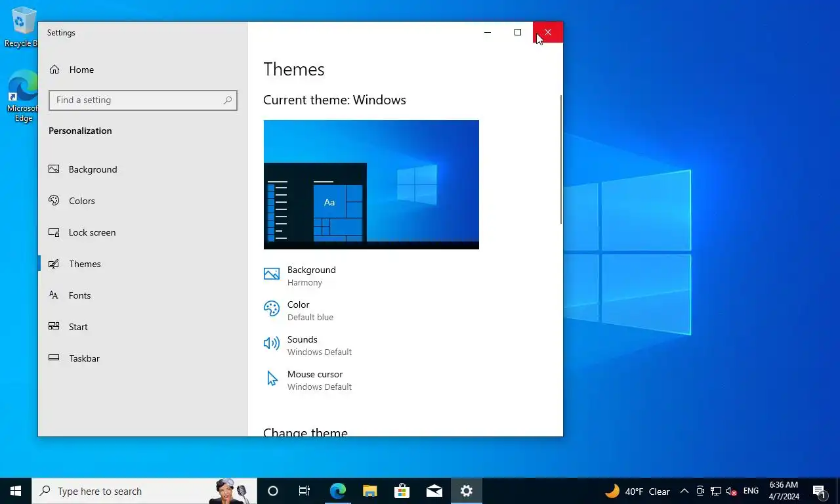Open Microsoft Store from taskbar
Viewport: 840px width, 504px height.
click(x=402, y=491)
